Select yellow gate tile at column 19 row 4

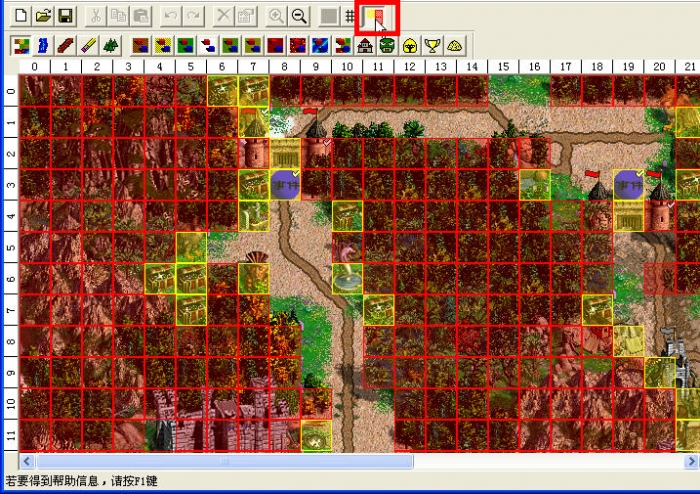tap(629, 216)
